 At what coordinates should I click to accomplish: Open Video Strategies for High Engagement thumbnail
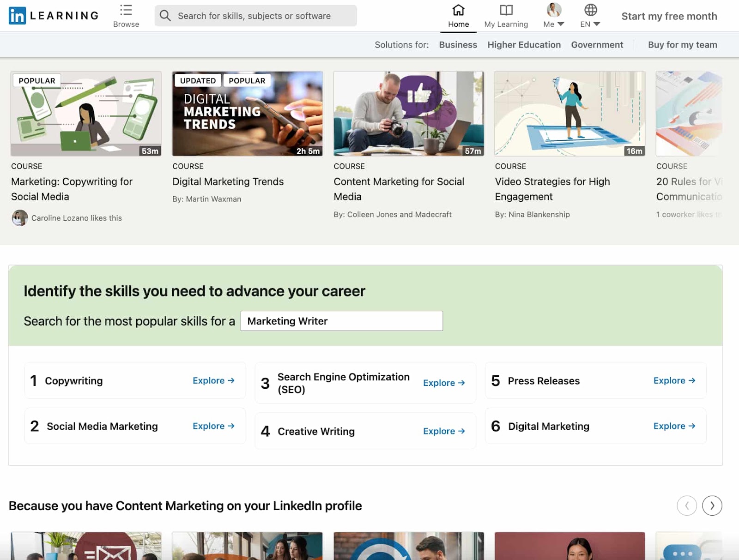569,114
